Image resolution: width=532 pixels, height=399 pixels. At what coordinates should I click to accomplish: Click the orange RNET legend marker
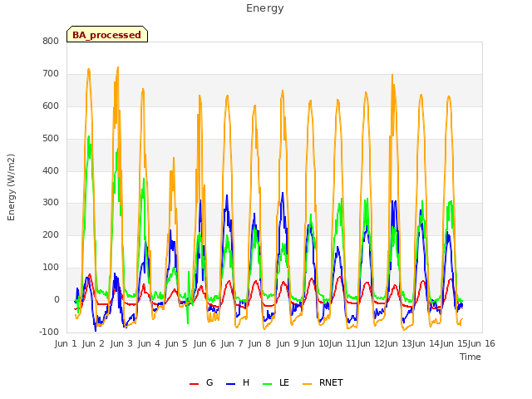click(x=307, y=384)
